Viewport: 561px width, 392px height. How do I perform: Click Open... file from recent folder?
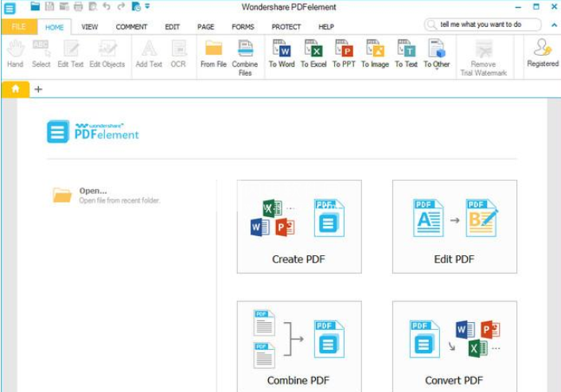[x=107, y=196]
